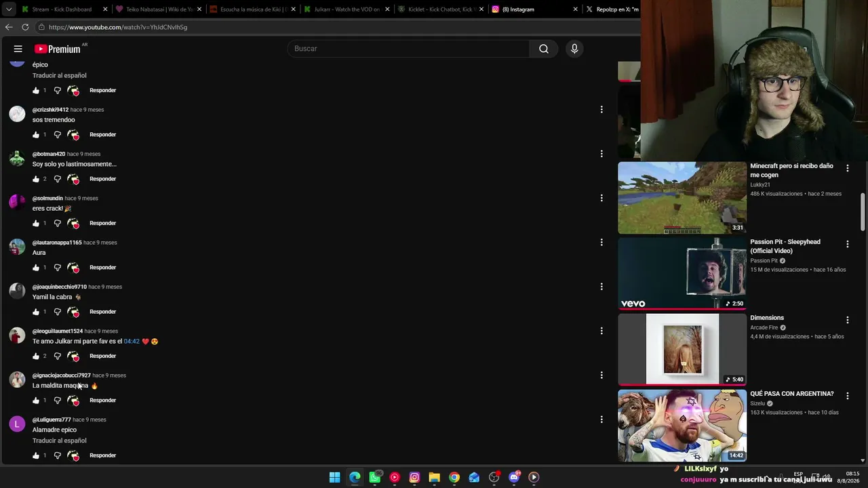This screenshot has width=868, height=488.
Task: Open Microsoft Edge from the taskbar
Action: click(355, 477)
